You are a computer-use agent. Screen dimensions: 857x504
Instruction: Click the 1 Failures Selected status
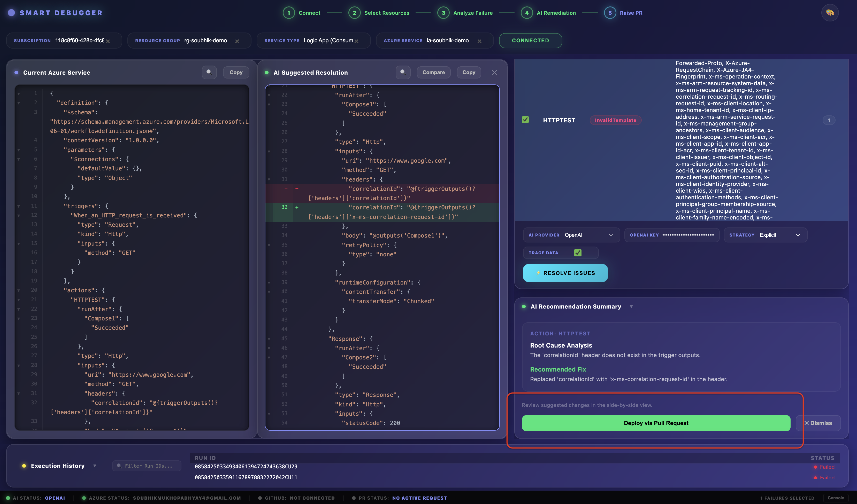787,498
